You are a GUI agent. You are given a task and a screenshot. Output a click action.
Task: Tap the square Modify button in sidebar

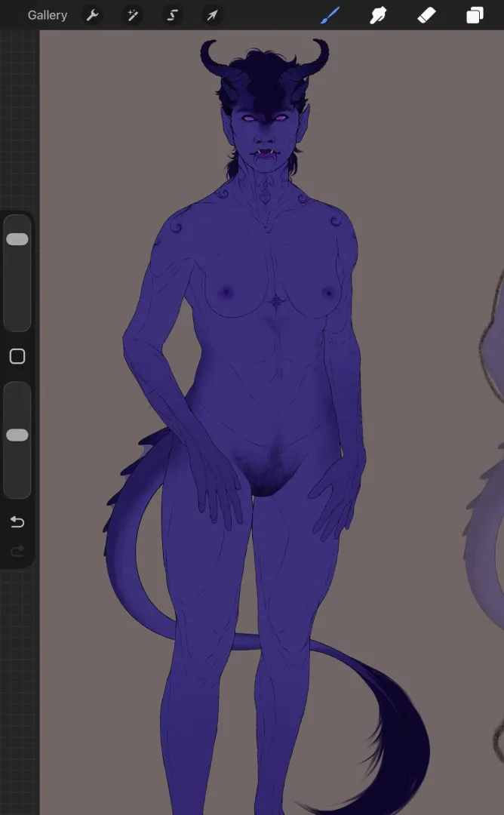click(x=17, y=357)
